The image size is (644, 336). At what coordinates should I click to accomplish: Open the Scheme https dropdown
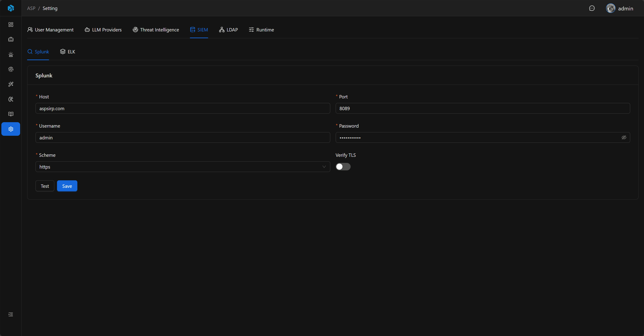click(183, 167)
